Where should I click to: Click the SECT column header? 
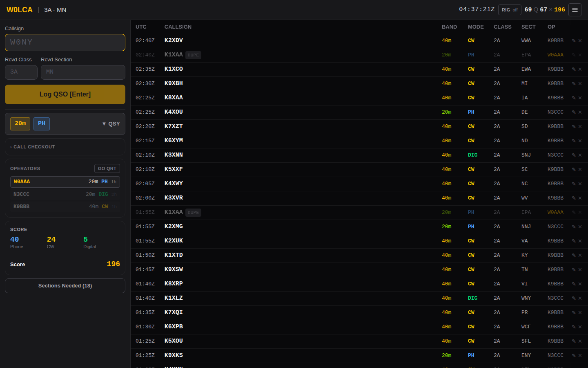coord(528,27)
